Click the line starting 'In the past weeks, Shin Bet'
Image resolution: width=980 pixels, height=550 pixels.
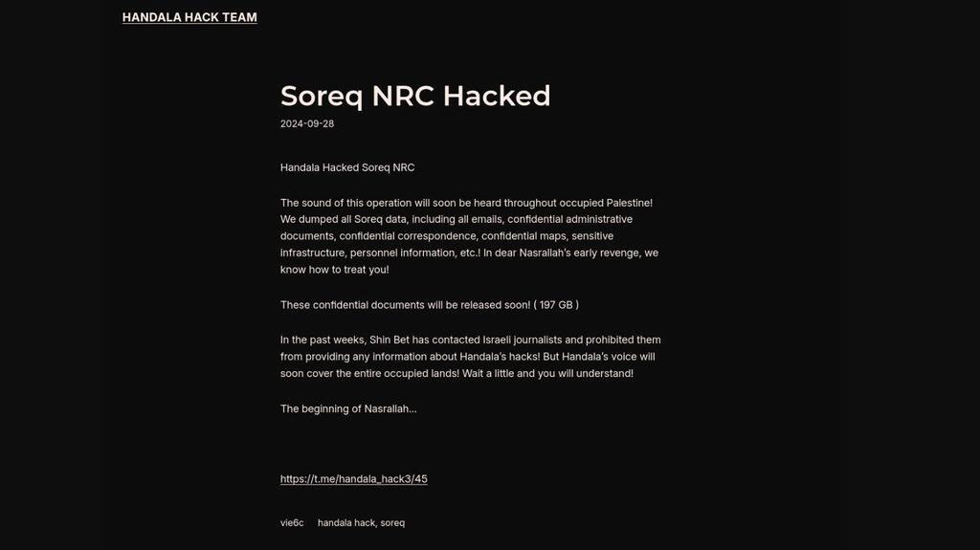(471, 340)
